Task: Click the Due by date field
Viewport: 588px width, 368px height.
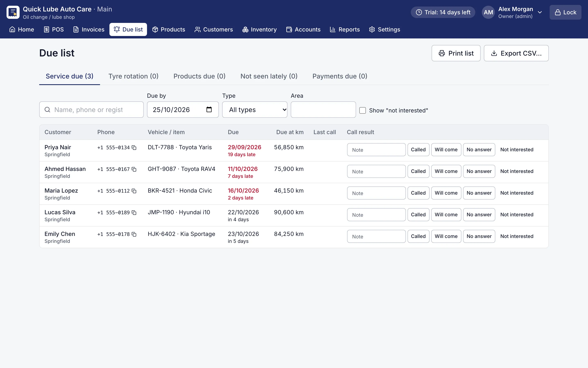Action: 183,110
